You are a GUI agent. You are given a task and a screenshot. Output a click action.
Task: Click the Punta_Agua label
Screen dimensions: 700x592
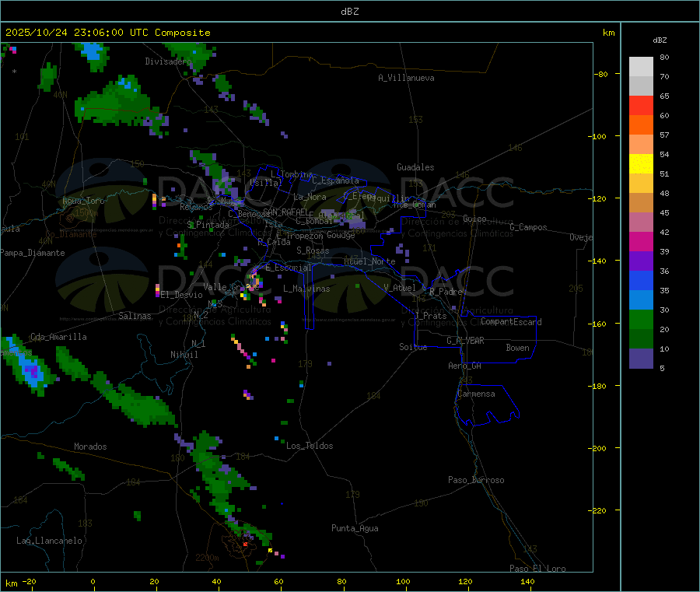355,528
